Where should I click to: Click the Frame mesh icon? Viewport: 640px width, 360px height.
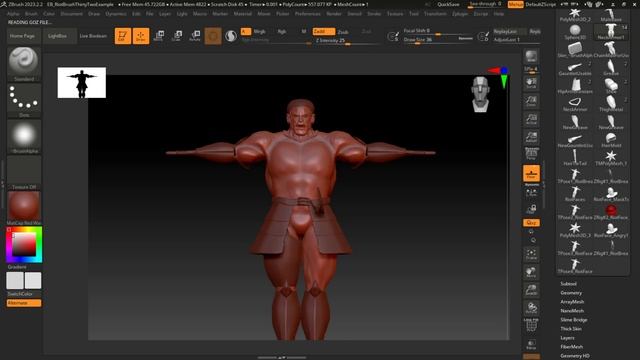click(x=531, y=254)
